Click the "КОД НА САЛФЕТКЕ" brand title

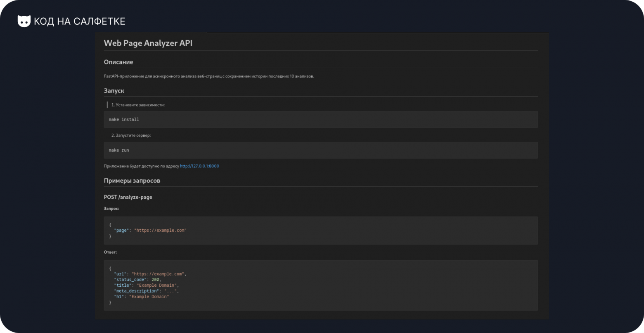(80, 21)
